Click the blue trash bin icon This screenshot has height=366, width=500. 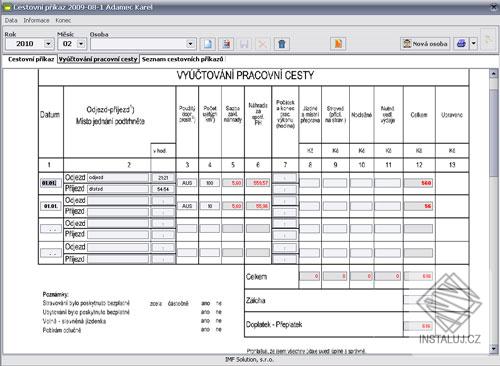[281, 44]
